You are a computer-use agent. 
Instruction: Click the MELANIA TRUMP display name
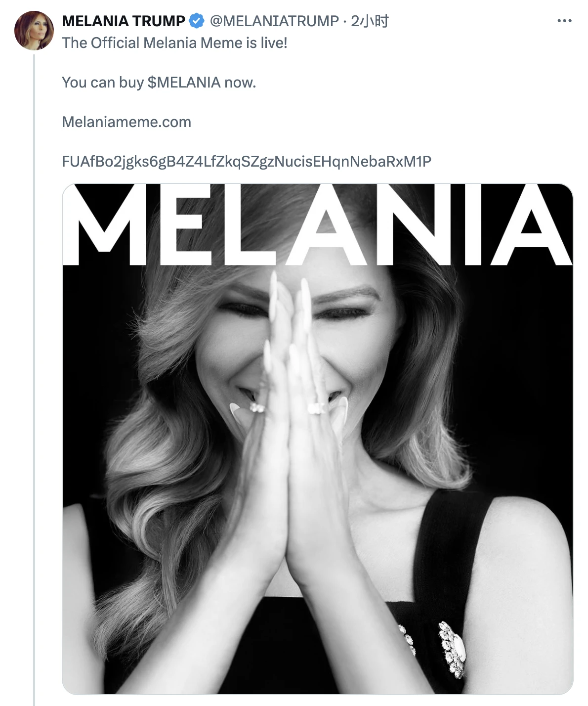124,21
